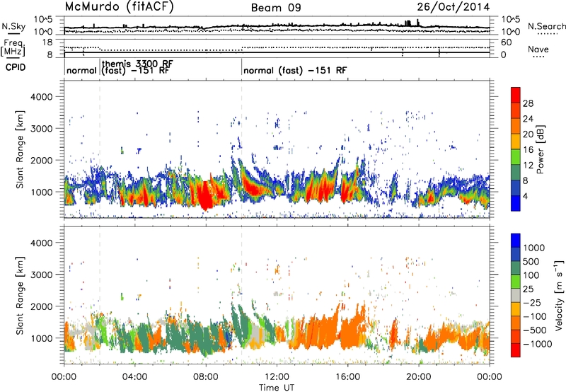This screenshot has width=566, height=392.
Task: Click the 1000 tick in velocity panel
Action: 41,338
